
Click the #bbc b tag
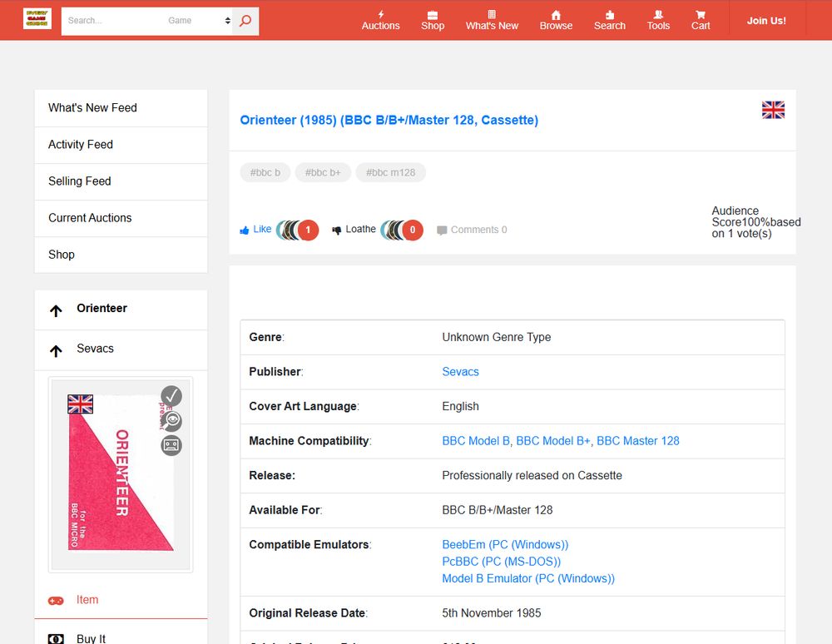coord(265,172)
